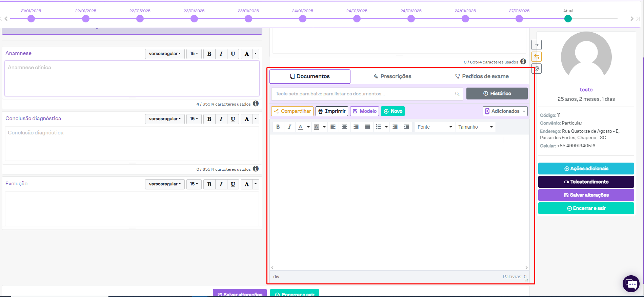
Task: Click info icon below Anamnese field
Action: tap(256, 104)
